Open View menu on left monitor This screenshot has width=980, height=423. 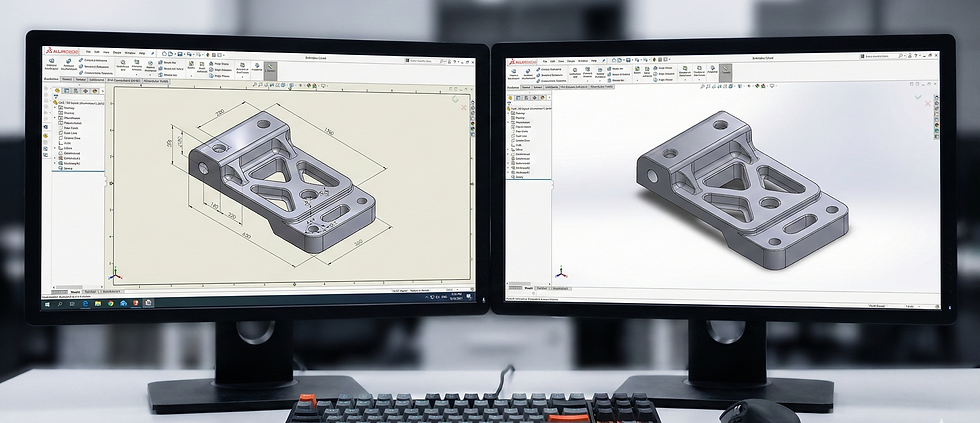[x=106, y=52]
